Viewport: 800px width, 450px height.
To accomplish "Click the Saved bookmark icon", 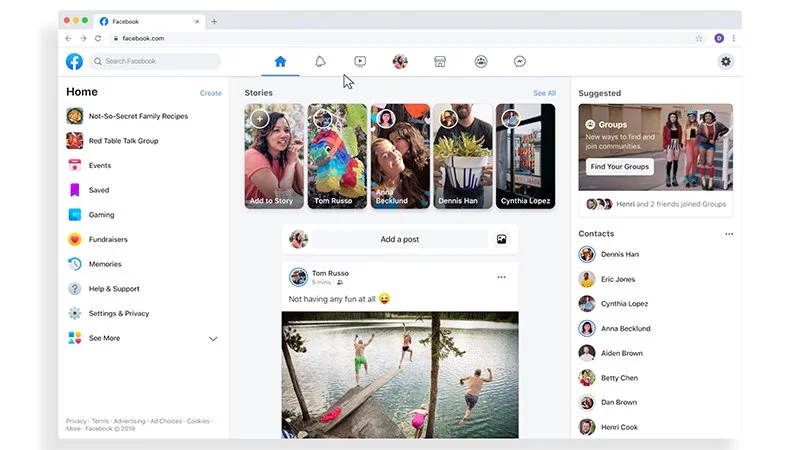I will 74,190.
